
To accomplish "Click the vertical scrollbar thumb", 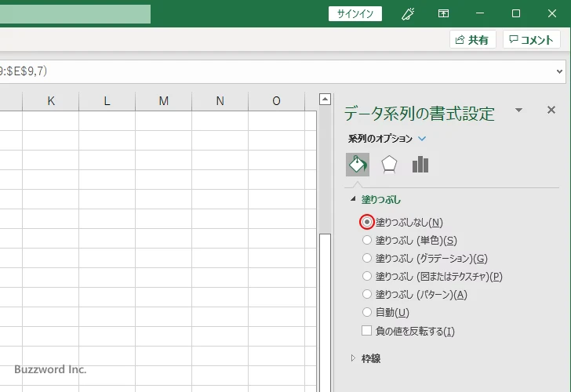I will (x=325, y=313).
